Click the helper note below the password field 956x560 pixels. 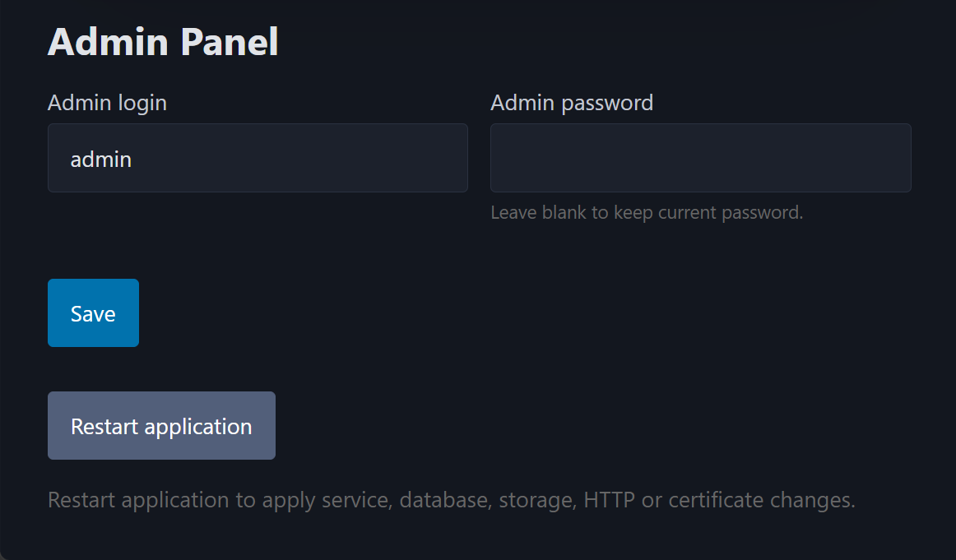647,212
